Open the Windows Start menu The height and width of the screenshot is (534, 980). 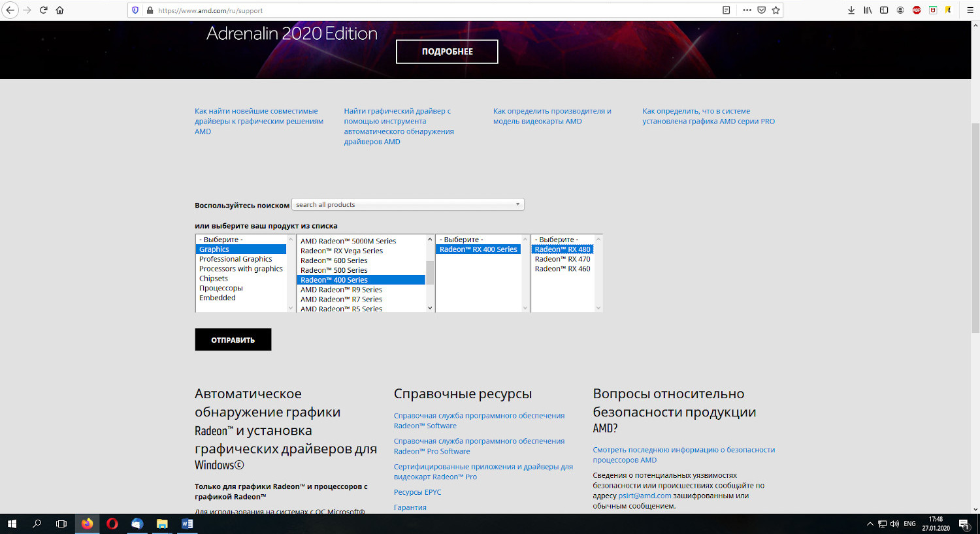pos(11,524)
